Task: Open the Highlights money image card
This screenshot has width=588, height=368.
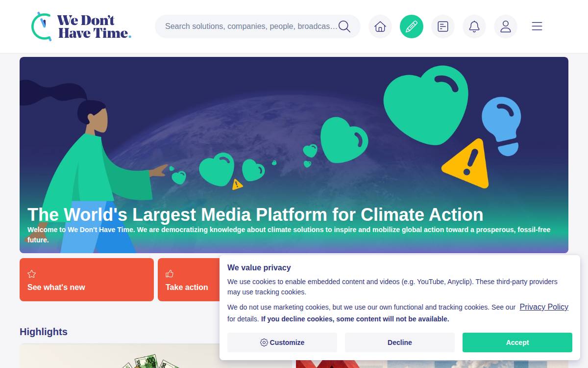Action: click(156, 356)
